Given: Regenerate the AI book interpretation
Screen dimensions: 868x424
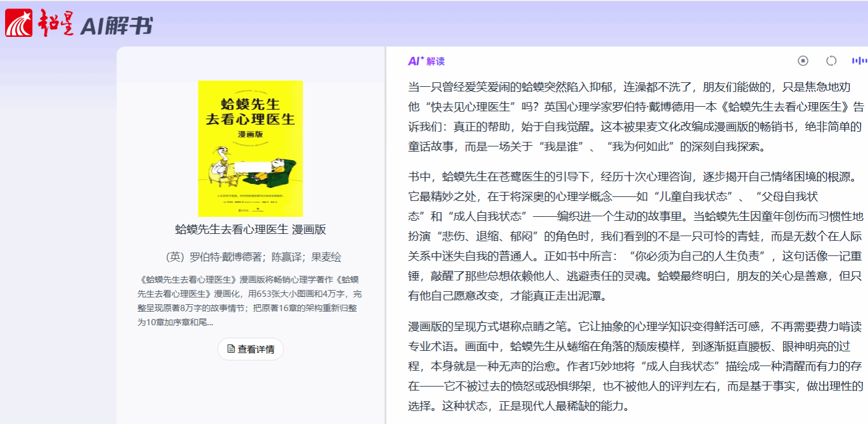Looking at the screenshot, I should (x=831, y=61).
